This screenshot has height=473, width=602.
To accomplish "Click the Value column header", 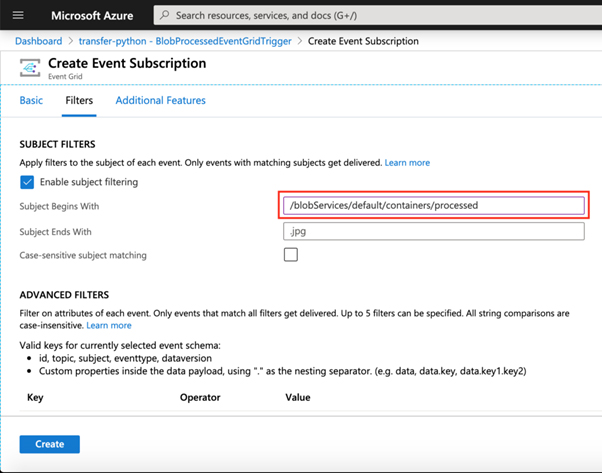I will [298, 397].
